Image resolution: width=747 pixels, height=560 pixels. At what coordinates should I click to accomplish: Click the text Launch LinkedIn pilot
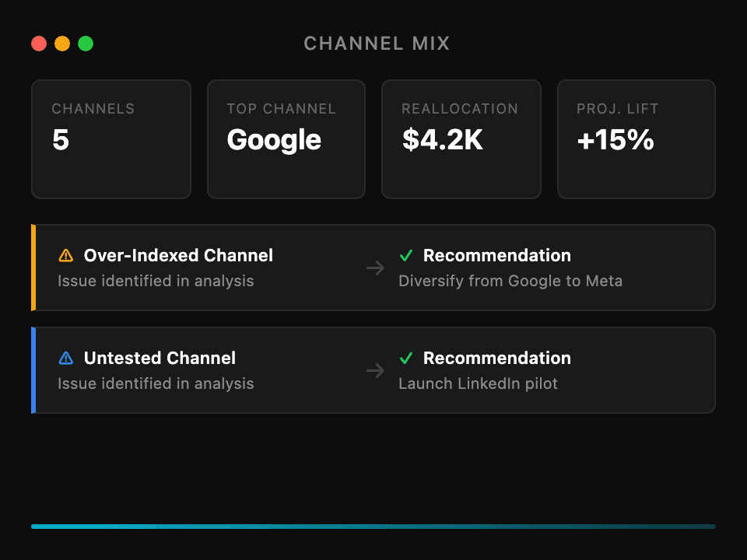click(x=478, y=383)
